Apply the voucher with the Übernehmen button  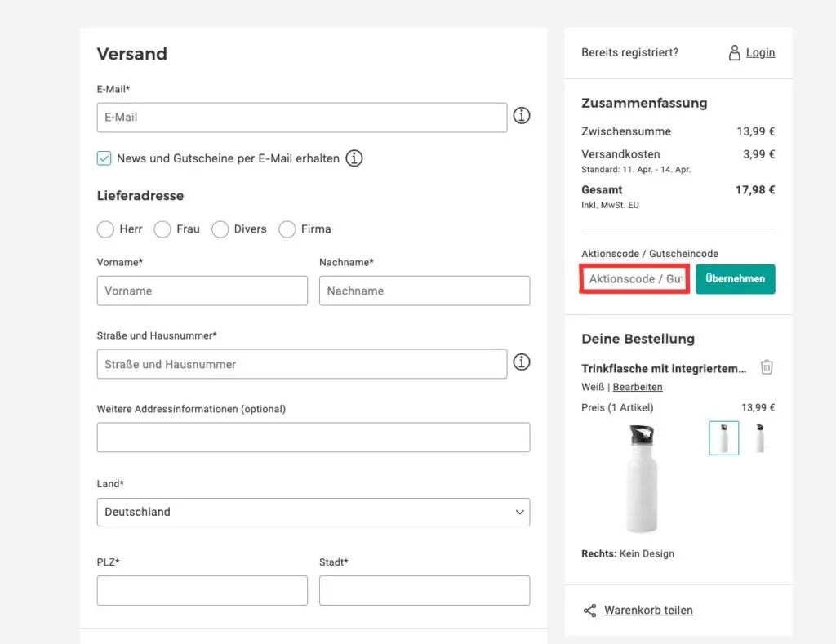[x=734, y=278]
